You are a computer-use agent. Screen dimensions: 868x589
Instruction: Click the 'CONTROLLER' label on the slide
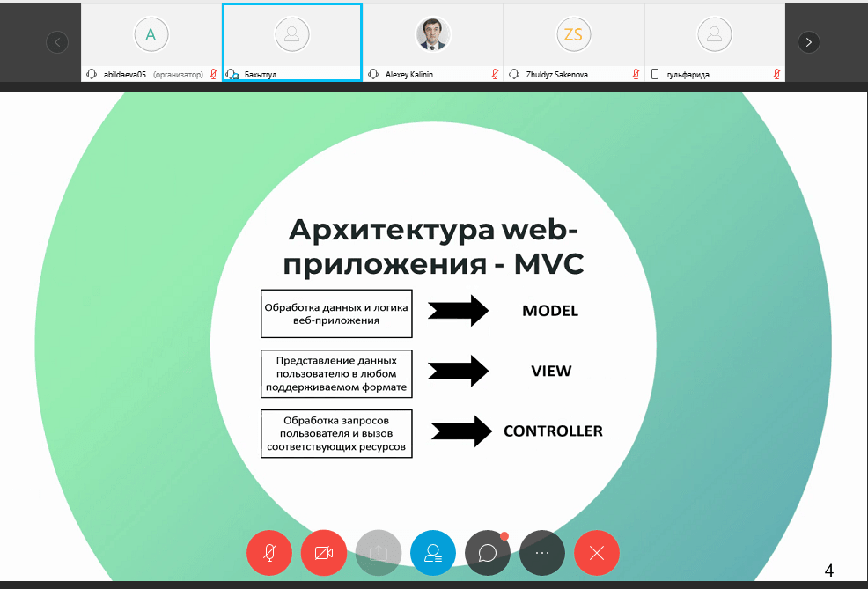point(553,431)
